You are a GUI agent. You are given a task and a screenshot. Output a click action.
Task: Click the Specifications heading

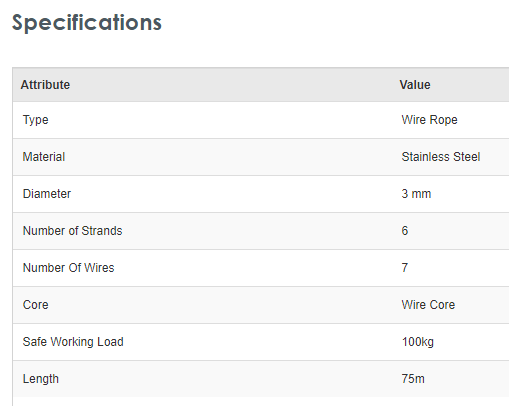tap(87, 23)
